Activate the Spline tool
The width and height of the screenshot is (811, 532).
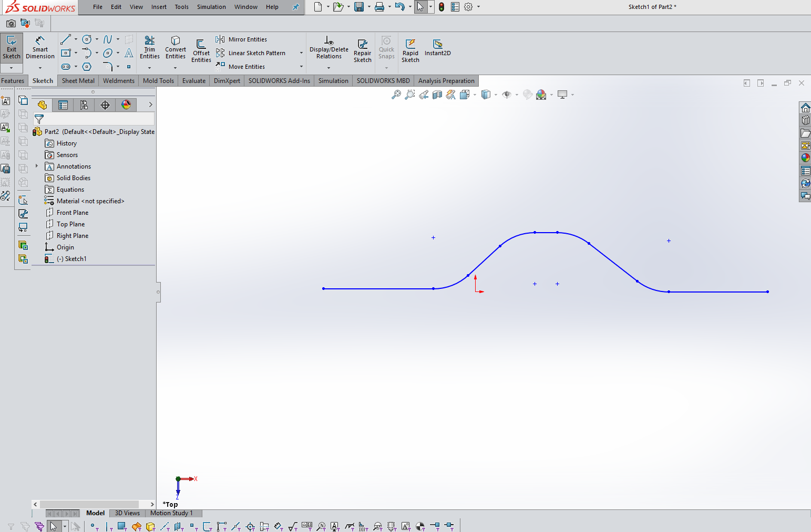(x=108, y=39)
